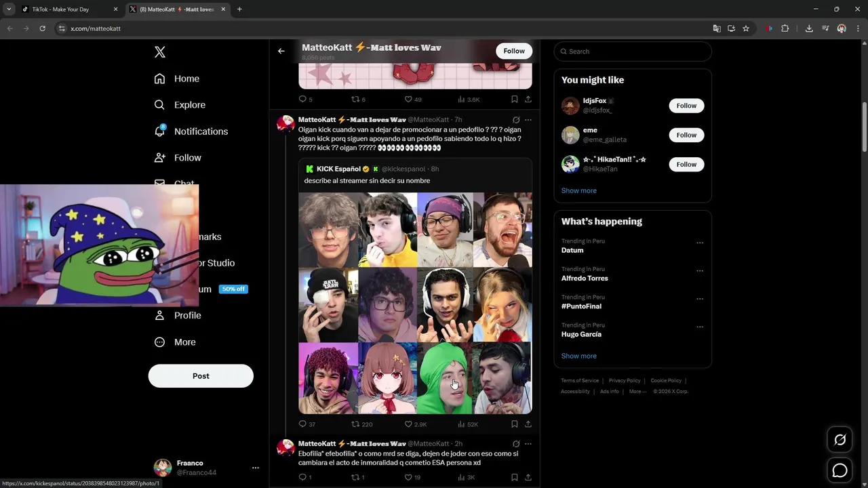
Task: Click the address bar URL
Action: click(x=96, y=28)
